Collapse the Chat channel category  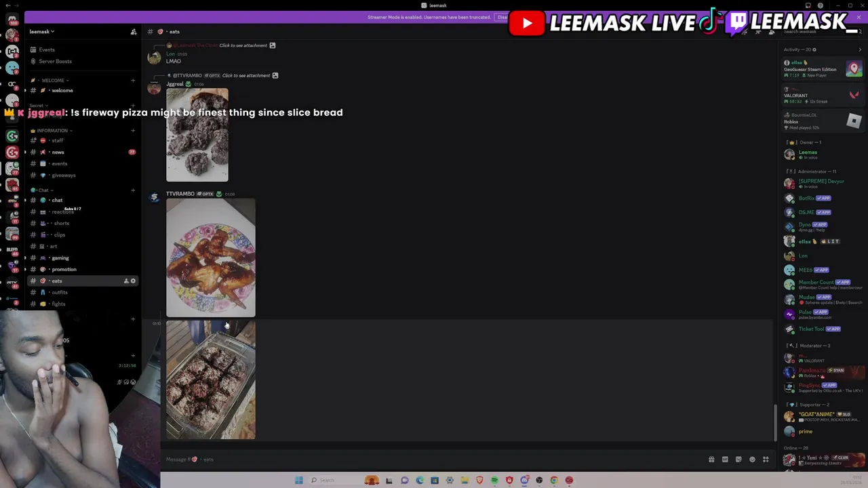click(x=43, y=190)
